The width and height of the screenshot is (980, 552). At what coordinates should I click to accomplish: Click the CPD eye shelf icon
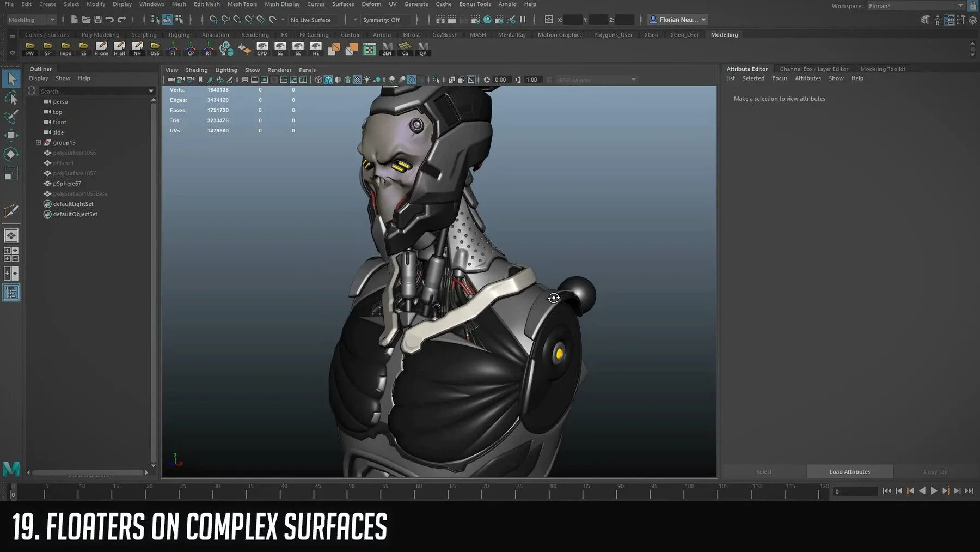point(262,48)
